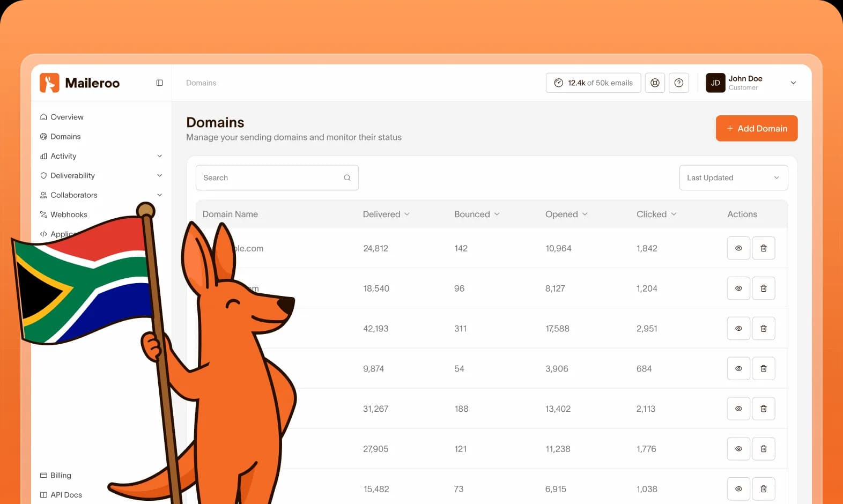Sort by the Clicked column

[656, 214]
